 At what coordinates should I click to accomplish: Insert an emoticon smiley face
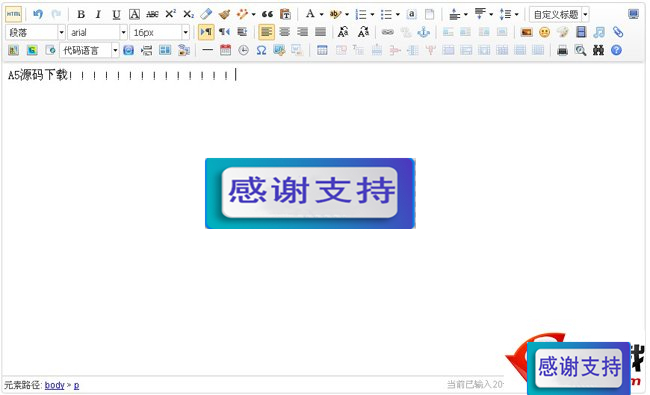(544, 32)
